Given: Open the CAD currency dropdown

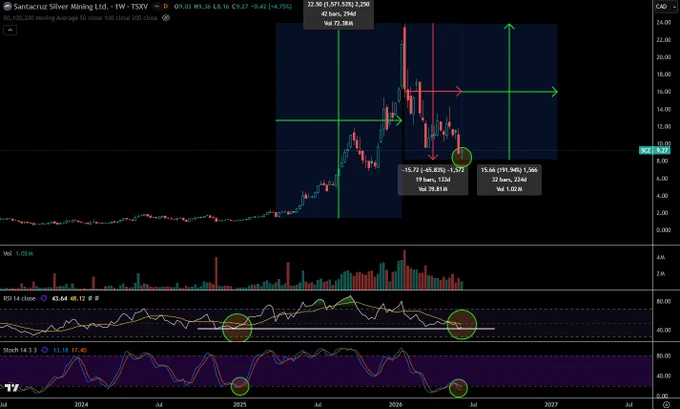Looking at the screenshot, I should 666,6.
